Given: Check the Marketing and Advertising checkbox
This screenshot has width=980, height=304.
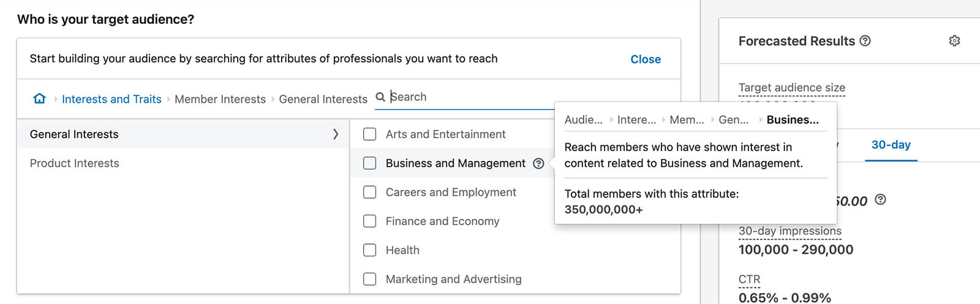Looking at the screenshot, I should click(370, 279).
